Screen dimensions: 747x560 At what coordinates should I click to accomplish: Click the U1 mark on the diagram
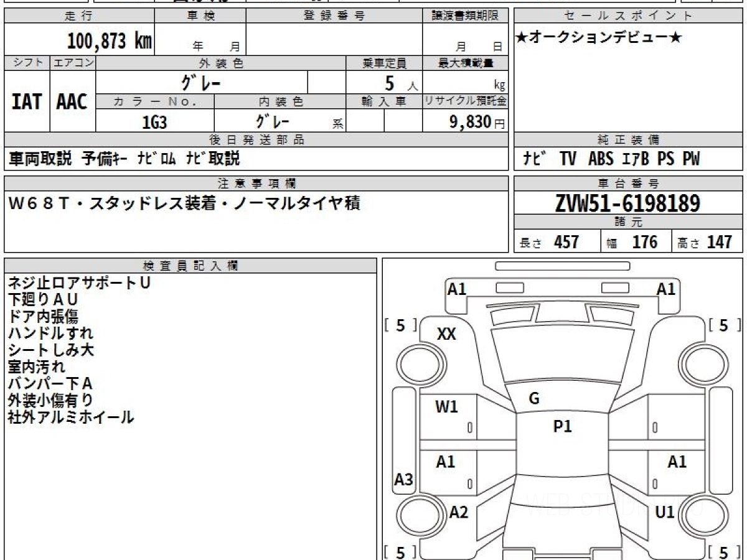point(665,513)
